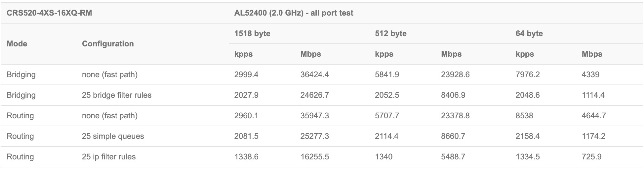Image resolution: width=644 pixels, height=171 pixels.
Task: Click the 8538 kpps routing value
Action: click(524, 116)
